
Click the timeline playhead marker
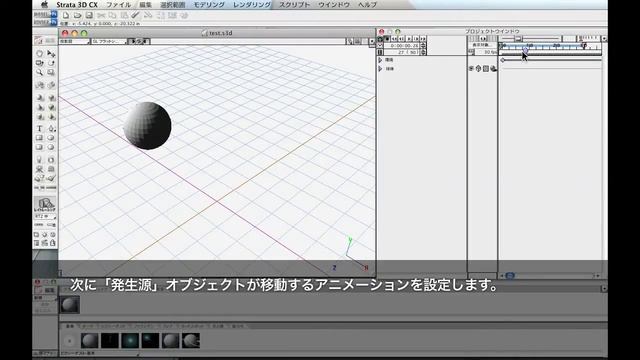pos(525,49)
